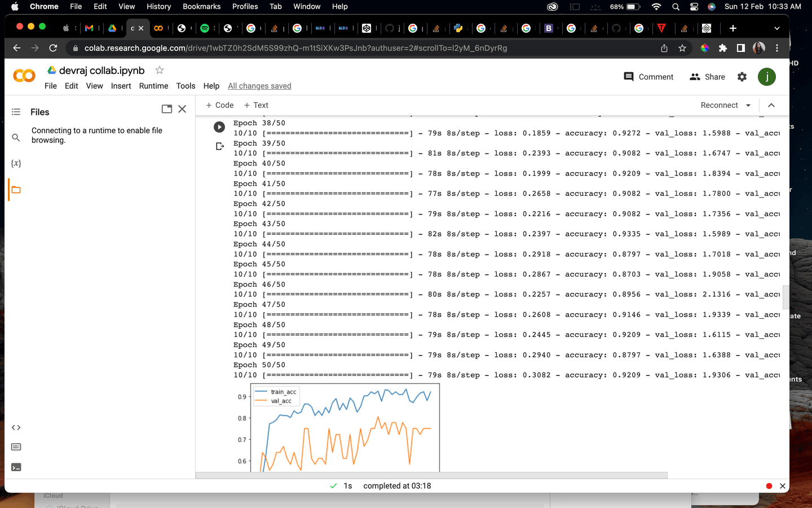The height and width of the screenshot is (508, 812).
Task: Open Chrome Bookmarks menu in menu bar
Action: coord(201,6)
